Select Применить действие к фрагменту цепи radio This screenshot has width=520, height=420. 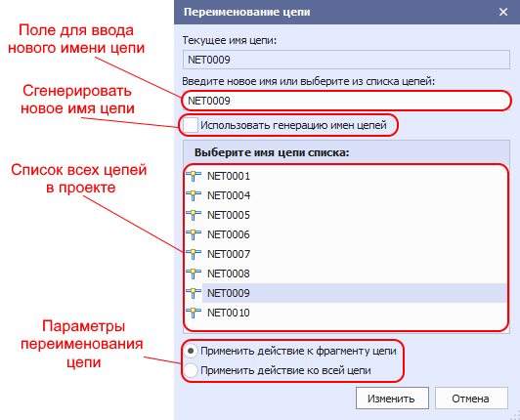click(191, 351)
